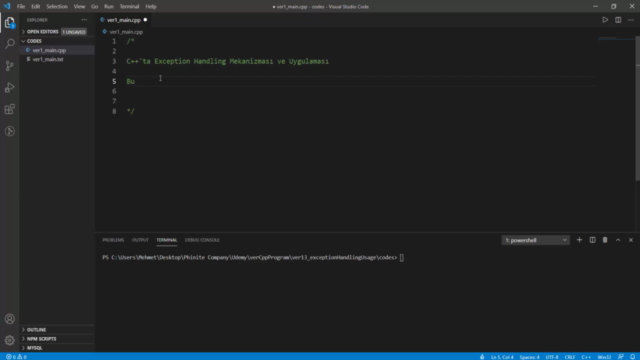Screen dimensions: 640x360
Task: Select the Terminal panel tab
Action: (167, 240)
